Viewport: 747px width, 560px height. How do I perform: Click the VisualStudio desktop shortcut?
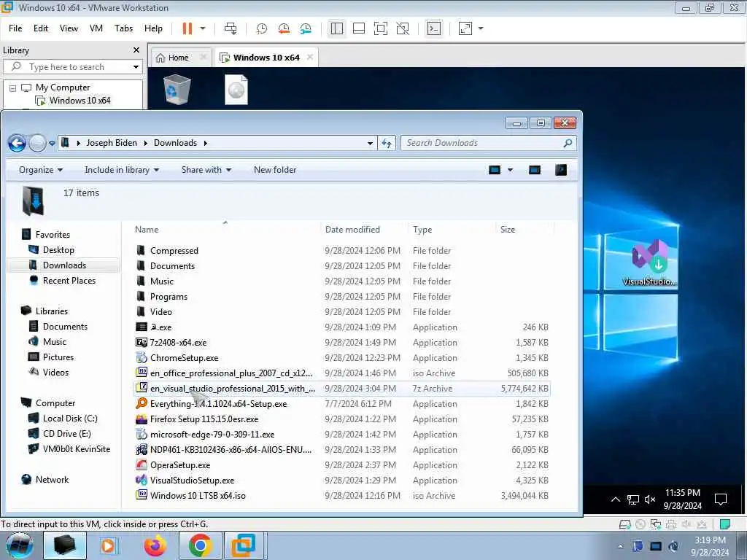tap(650, 262)
